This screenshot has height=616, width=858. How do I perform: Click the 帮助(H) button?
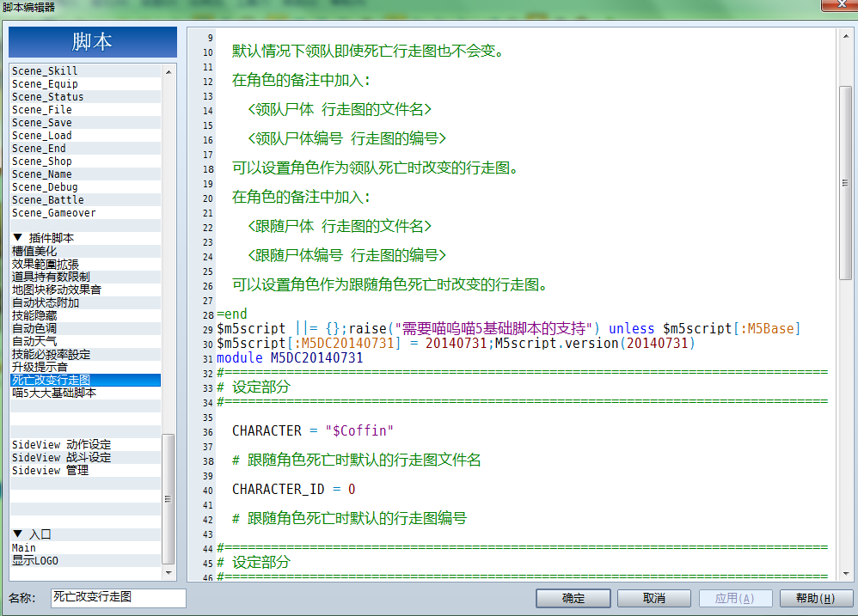816,599
